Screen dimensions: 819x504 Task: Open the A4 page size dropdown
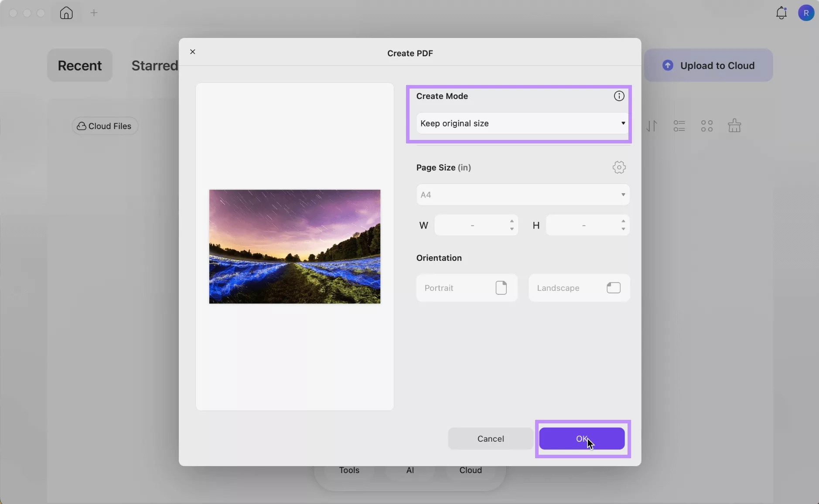(523, 195)
